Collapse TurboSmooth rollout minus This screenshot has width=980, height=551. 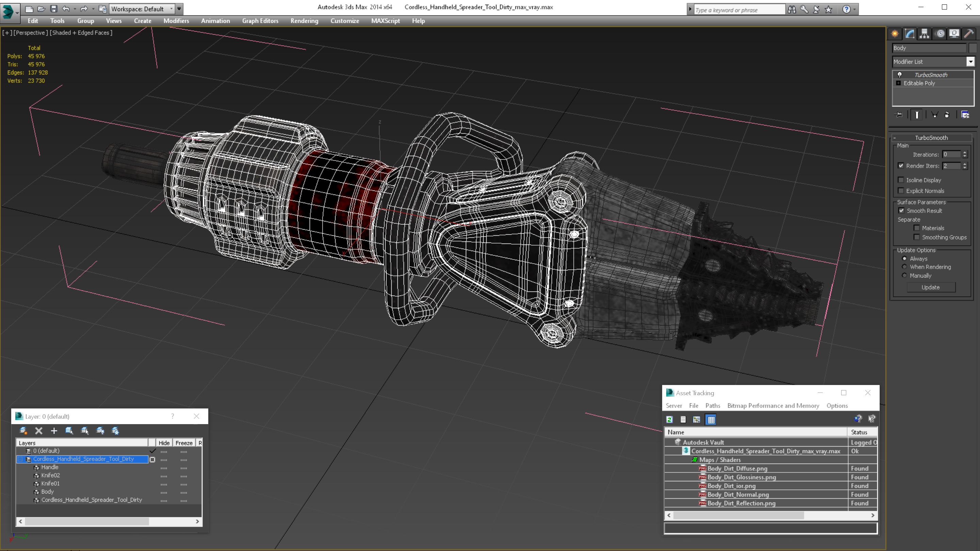894,138
